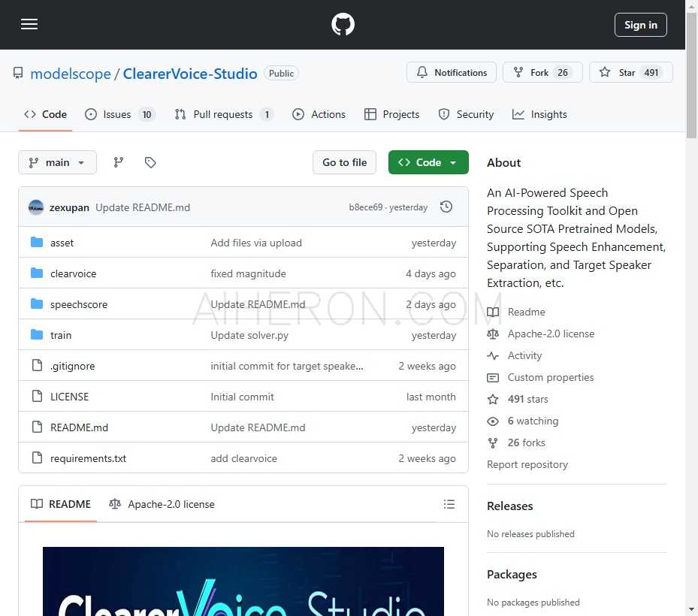View tags via the tag icon
This screenshot has width=698, height=616.
click(x=150, y=162)
